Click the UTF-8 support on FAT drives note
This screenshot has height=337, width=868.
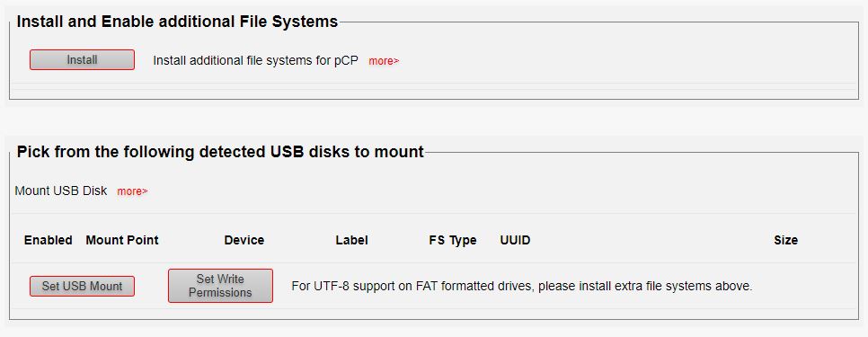pos(522,286)
